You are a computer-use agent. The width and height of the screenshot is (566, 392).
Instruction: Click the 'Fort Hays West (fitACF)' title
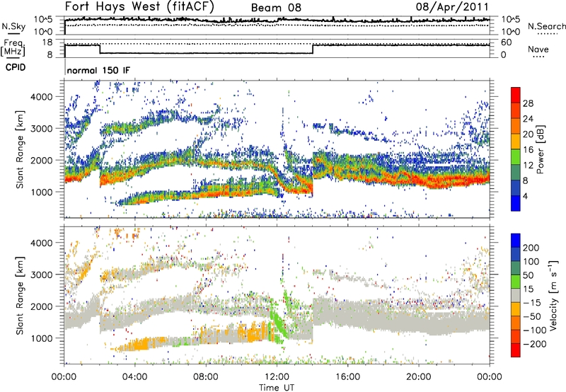pyautogui.click(x=139, y=7)
